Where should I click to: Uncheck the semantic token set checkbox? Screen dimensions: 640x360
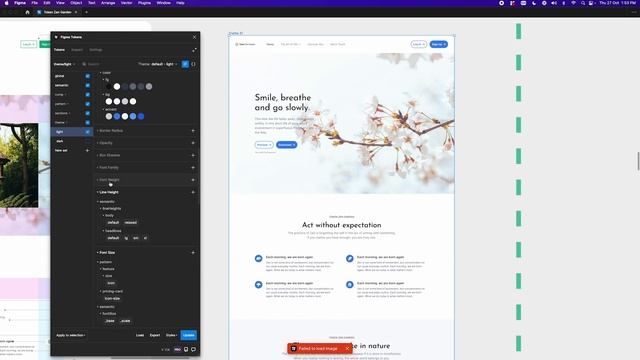[x=87, y=85]
